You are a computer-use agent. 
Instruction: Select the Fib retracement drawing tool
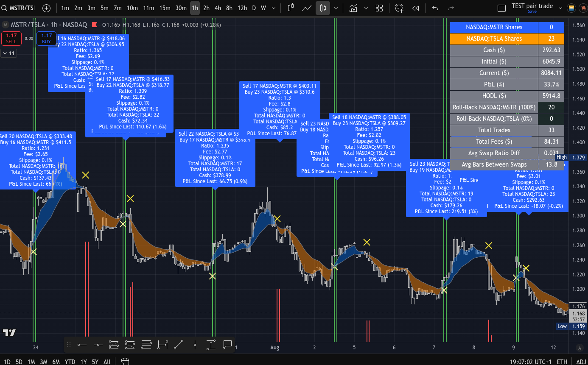click(x=114, y=345)
